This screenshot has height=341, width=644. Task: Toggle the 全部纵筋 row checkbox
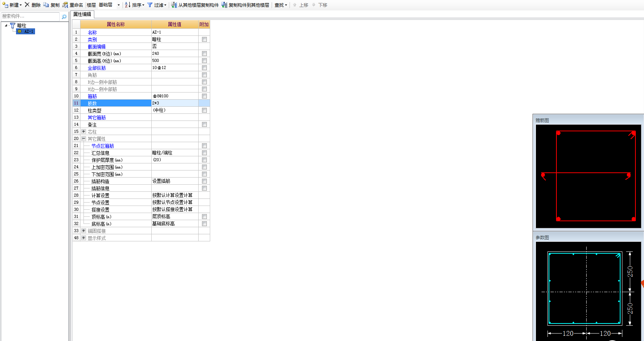[x=204, y=68]
